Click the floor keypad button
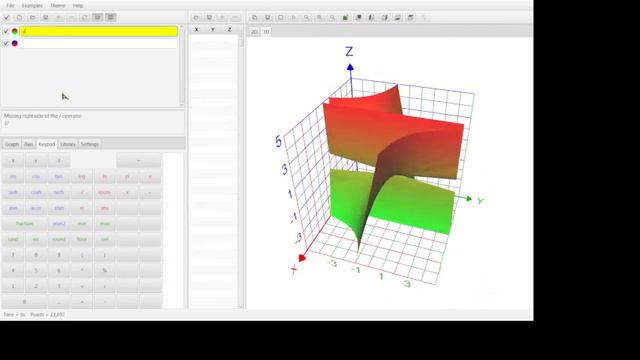The width and height of the screenshot is (640, 360). coord(82,239)
